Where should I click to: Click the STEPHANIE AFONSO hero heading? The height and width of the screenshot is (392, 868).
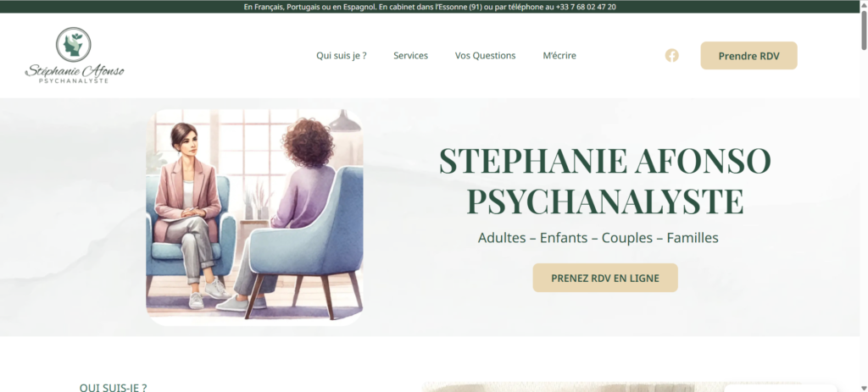[x=605, y=161]
